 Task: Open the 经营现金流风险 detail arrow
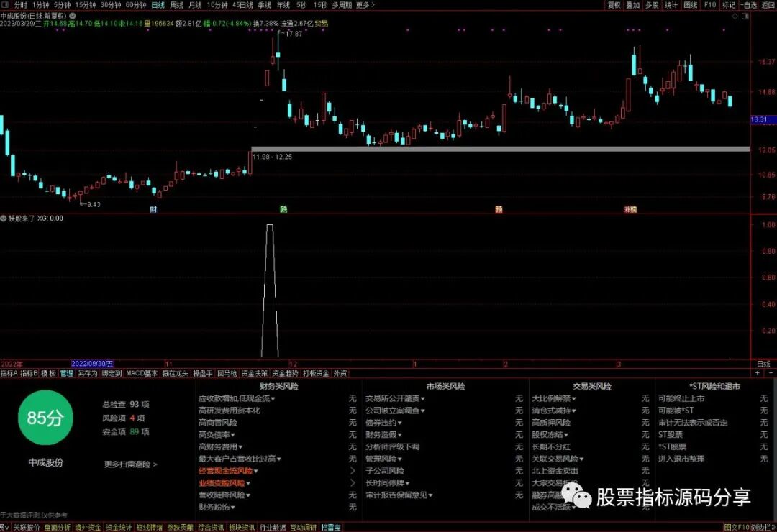[353, 471]
